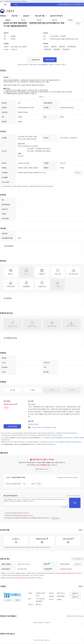
Task: Switch to the 전형방법 section tab
Action: pyautogui.click(x=70, y=20)
